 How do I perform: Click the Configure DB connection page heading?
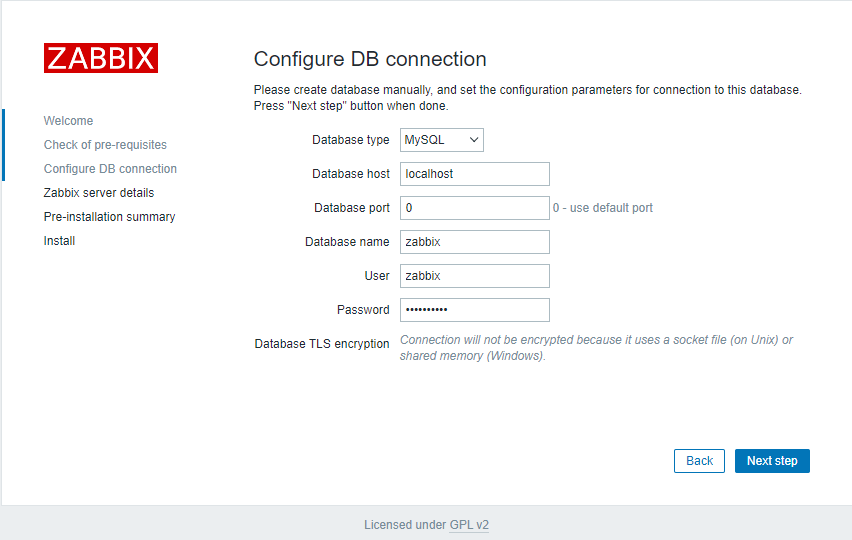pos(370,59)
